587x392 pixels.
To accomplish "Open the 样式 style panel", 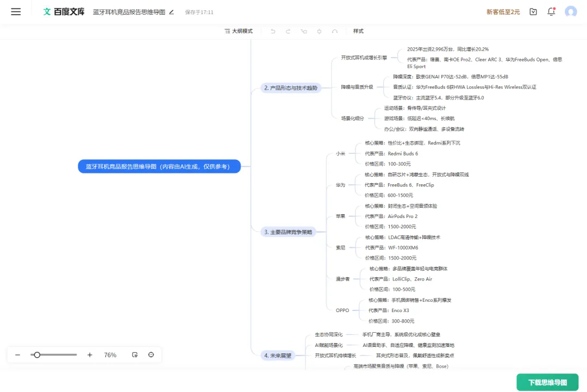I will 358,31.
